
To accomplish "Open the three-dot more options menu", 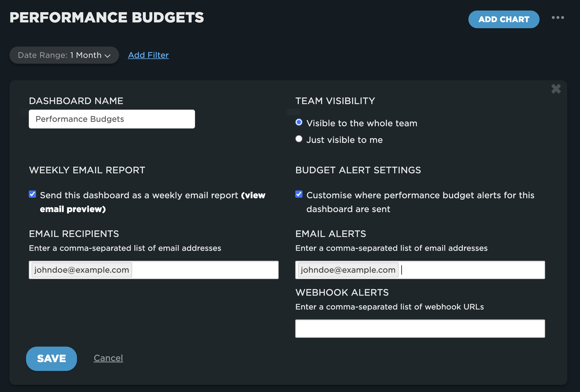I will click(558, 18).
